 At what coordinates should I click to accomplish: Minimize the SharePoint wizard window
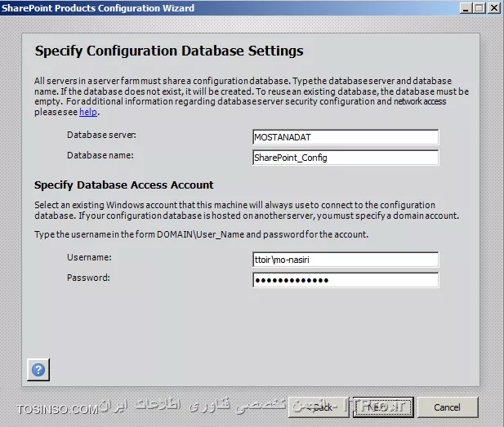(x=466, y=7)
